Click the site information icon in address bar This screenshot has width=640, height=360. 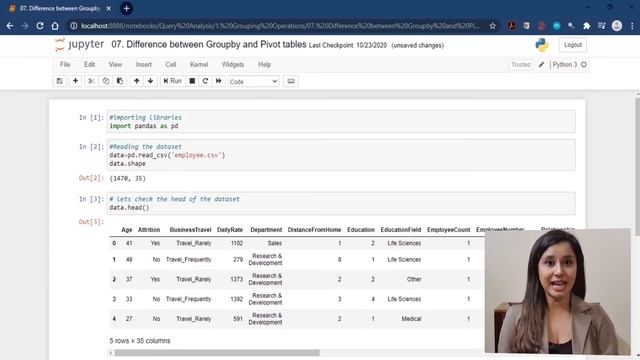73,26
